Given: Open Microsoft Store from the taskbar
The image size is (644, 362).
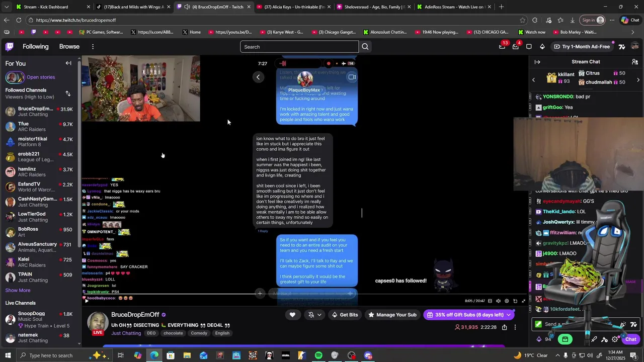Looking at the screenshot, I should [x=171, y=355].
